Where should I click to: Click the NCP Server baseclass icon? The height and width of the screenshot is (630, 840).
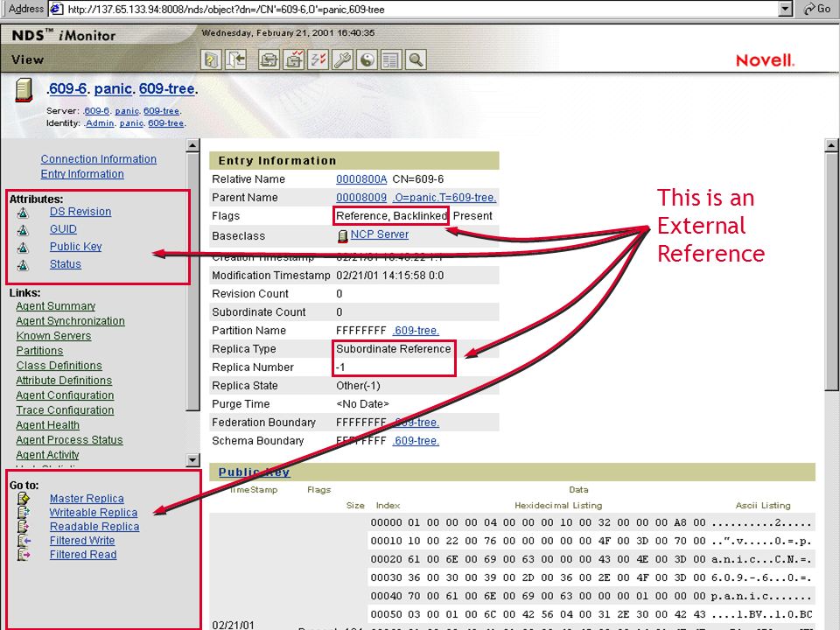tap(343, 235)
